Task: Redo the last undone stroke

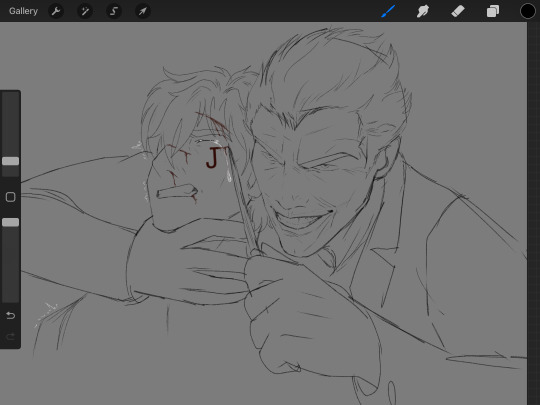Action: pyautogui.click(x=10, y=336)
